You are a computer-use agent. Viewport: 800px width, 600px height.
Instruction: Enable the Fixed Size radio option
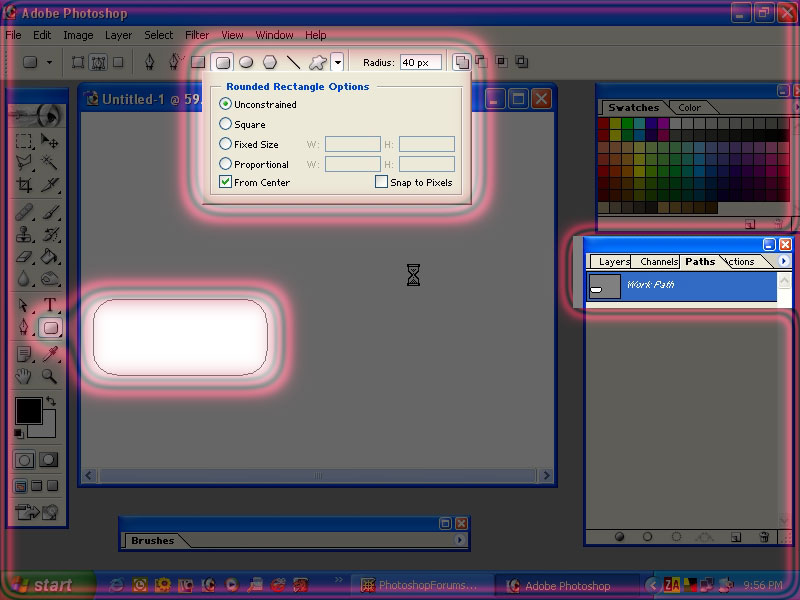coord(226,144)
